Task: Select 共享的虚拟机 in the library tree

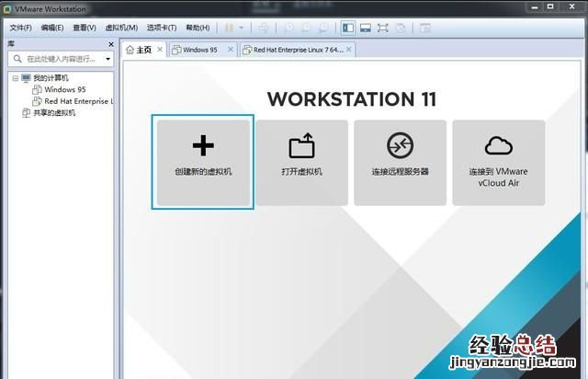Action: (54, 113)
